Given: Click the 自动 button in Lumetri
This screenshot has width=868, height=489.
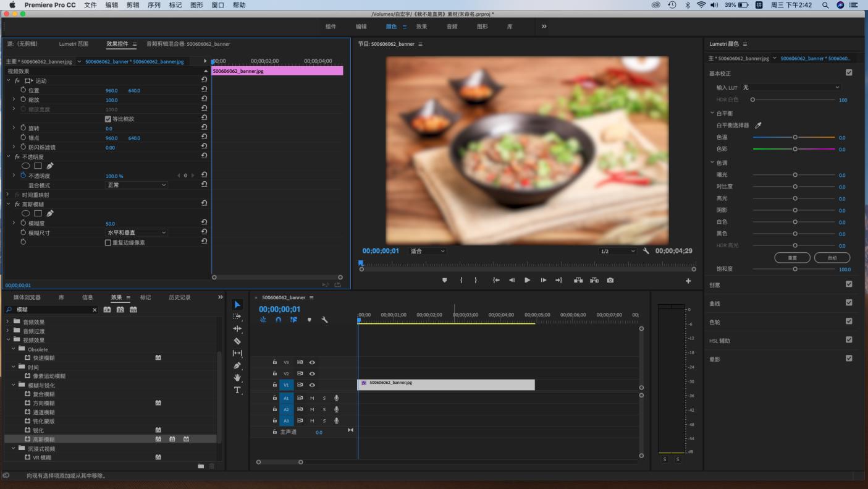Looking at the screenshot, I should [x=832, y=258].
